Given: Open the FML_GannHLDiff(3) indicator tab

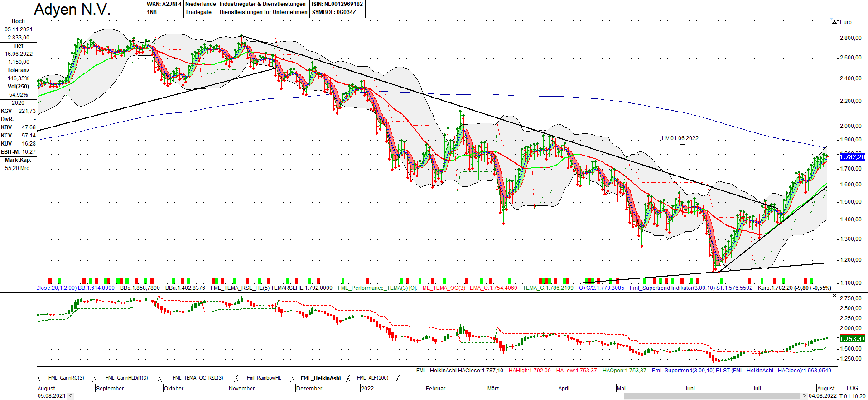Looking at the screenshot, I should click(x=126, y=378).
